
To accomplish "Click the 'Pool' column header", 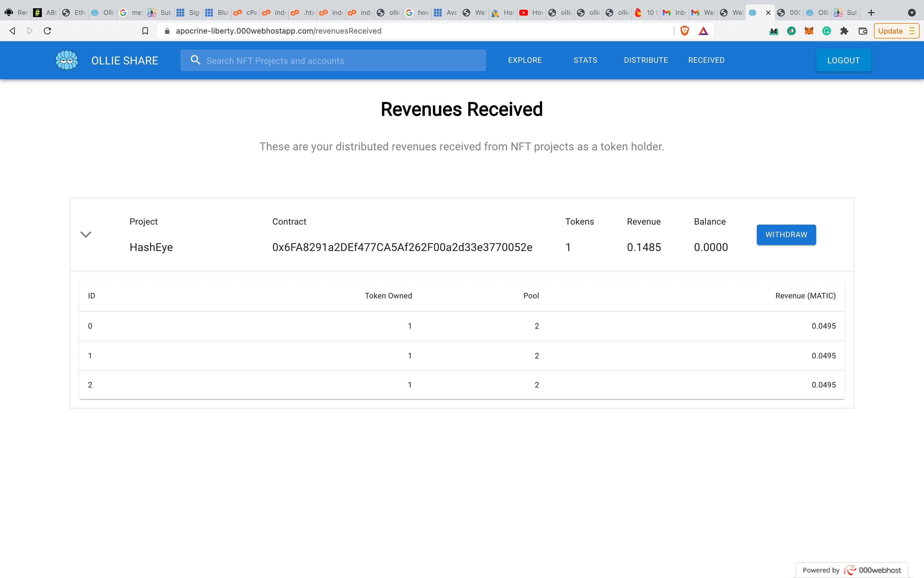I will point(531,296).
